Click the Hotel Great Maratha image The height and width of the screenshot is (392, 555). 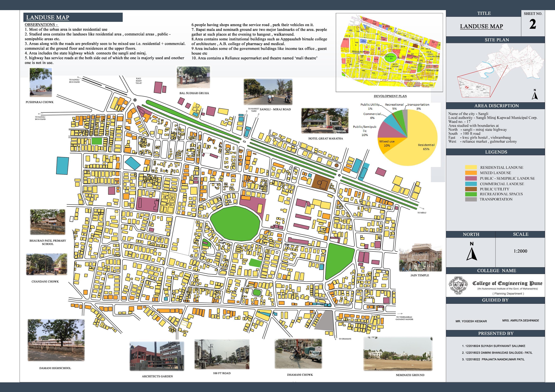pos(325,121)
